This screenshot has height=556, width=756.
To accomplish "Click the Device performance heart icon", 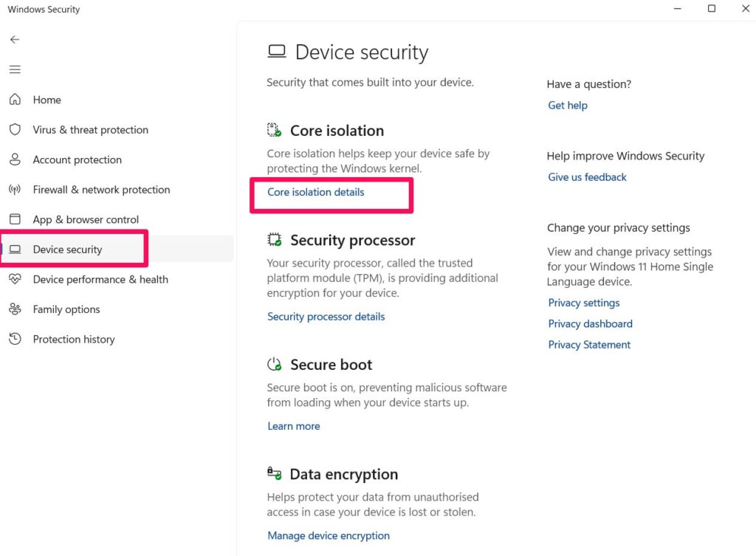I will pyautogui.click(x=15, y=279).
